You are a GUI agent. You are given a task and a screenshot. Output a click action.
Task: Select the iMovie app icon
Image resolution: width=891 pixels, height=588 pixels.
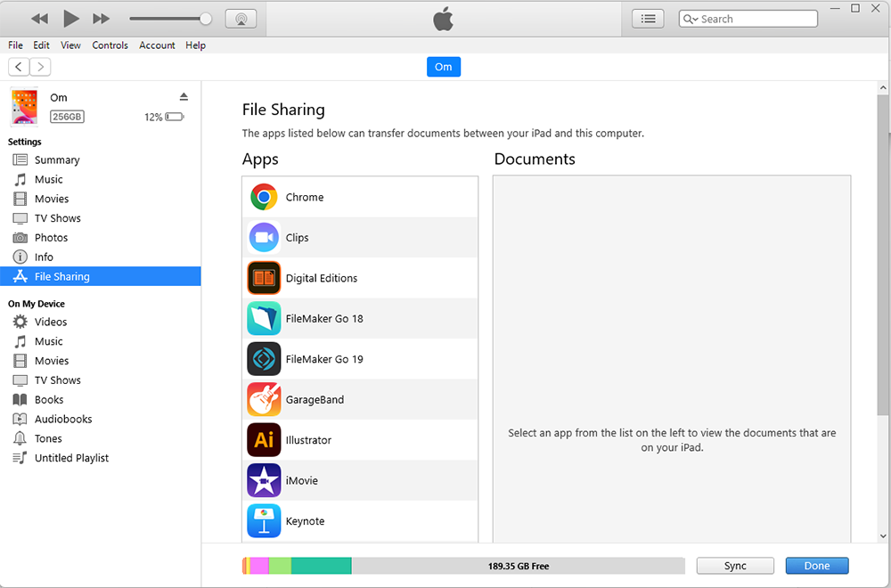coord(264,480)
